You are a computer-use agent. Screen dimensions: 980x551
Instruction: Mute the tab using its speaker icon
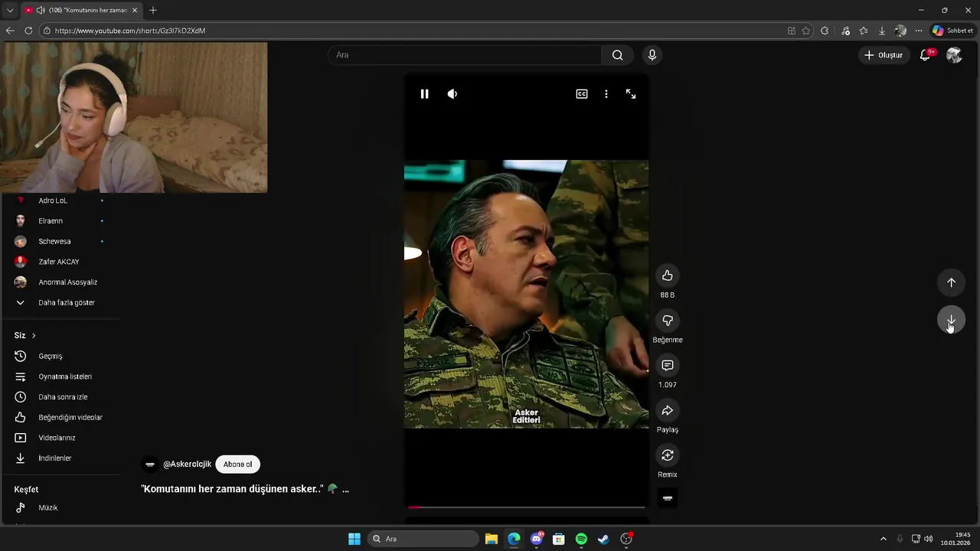pos(40,10)
